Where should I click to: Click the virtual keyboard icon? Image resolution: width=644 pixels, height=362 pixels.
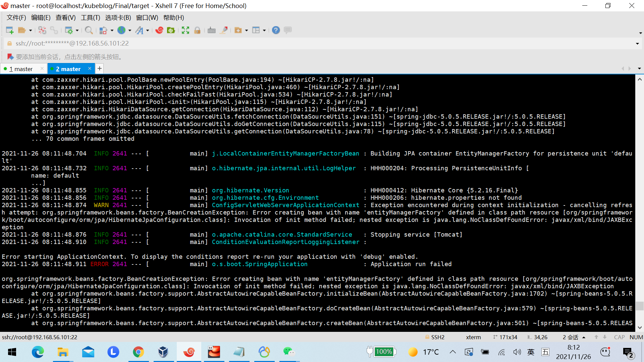coord(212,30)
